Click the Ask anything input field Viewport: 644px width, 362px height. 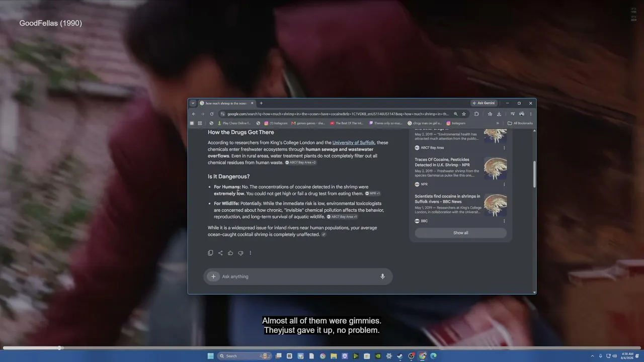click(x=299, y=277)
